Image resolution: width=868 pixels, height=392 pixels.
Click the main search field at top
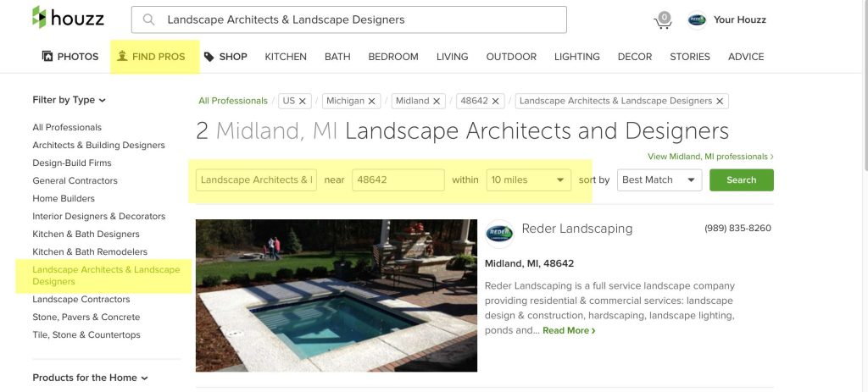[x=348, y=20]
